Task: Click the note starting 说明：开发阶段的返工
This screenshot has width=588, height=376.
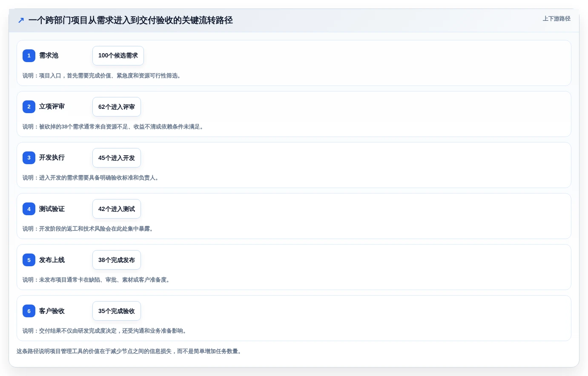Action: pos(89,229)
